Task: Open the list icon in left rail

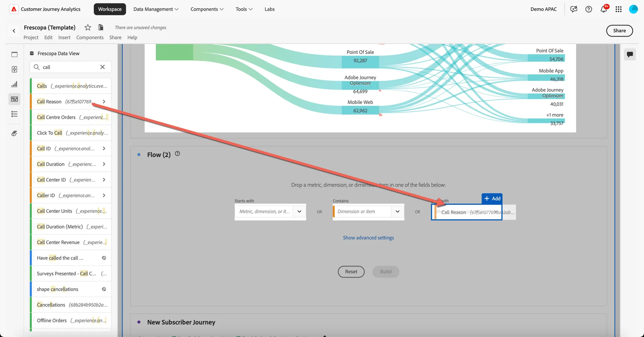Action: pos(15,114)
